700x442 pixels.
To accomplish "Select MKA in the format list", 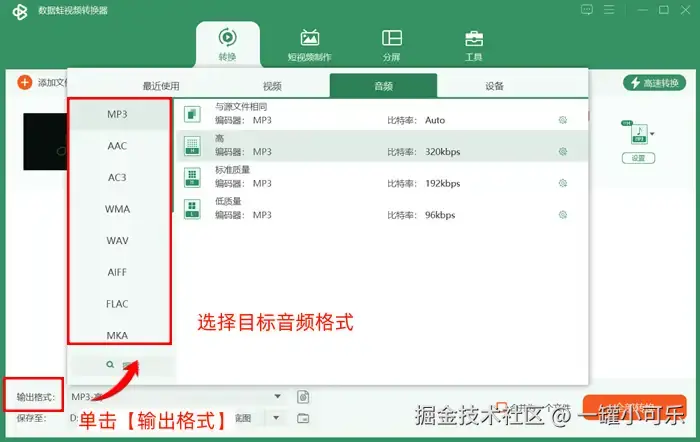I will [117, 335].
